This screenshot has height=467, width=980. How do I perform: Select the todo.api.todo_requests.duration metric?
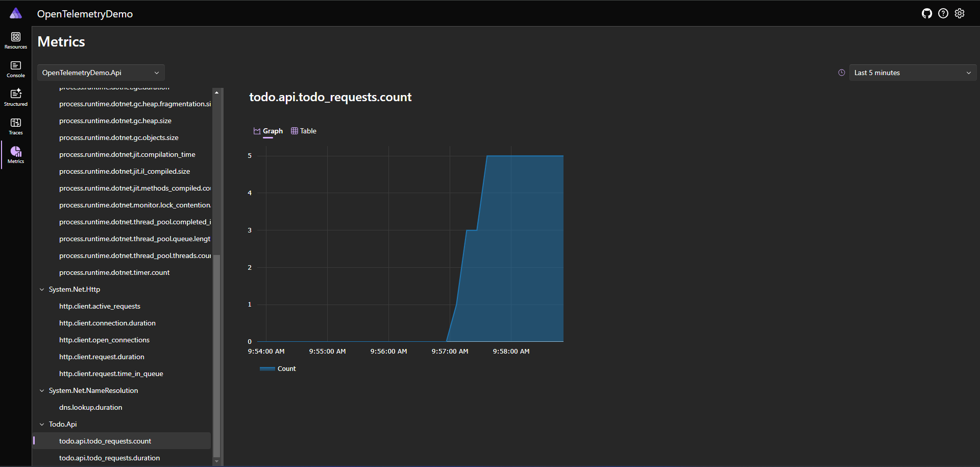coord(109,458)
